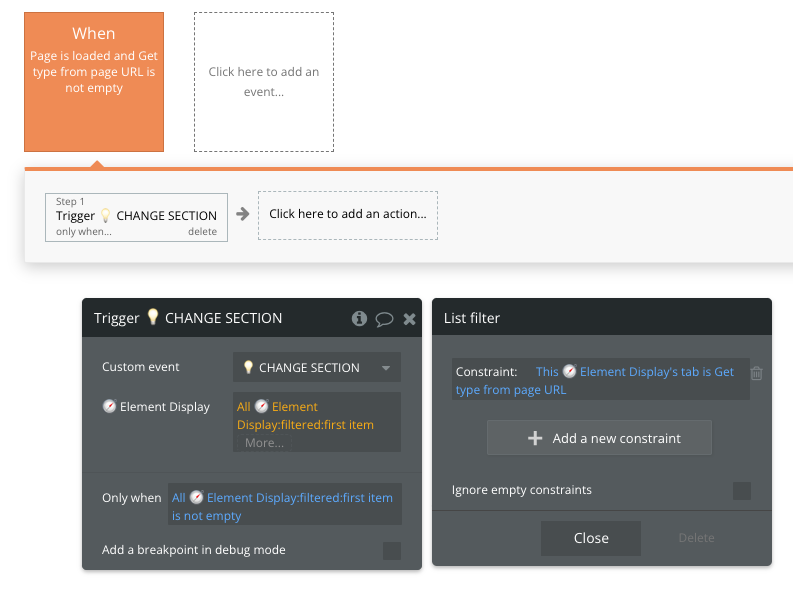The width and height of the screenshot is (793, 589).
Task: Close the Trigger CHANGE SECTION panel
Action: tap(410, 319)
